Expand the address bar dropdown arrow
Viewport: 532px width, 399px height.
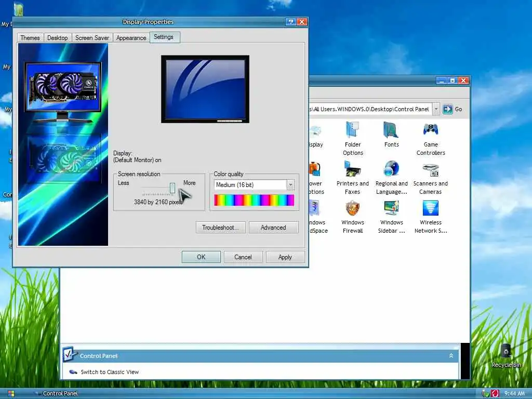click(x=436, y=109)
